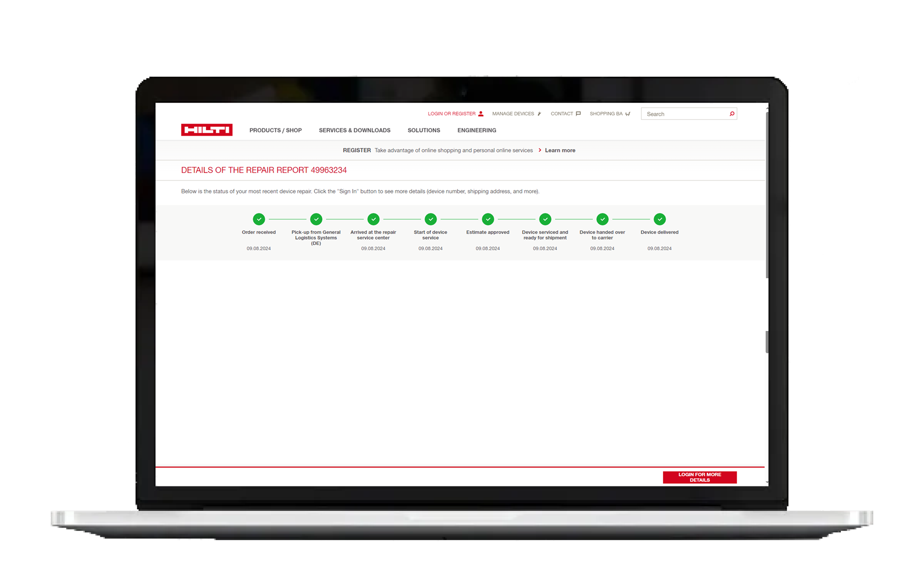Open the Products / Shop menu
This screenshot has height=586, width=924.
pos(275,130)
